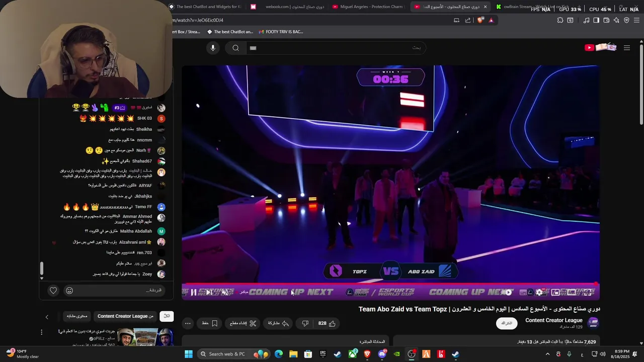Select the 'محتوى مشابه' filter chip
Viewport: 644px width, 362px height.
point(77,316)
